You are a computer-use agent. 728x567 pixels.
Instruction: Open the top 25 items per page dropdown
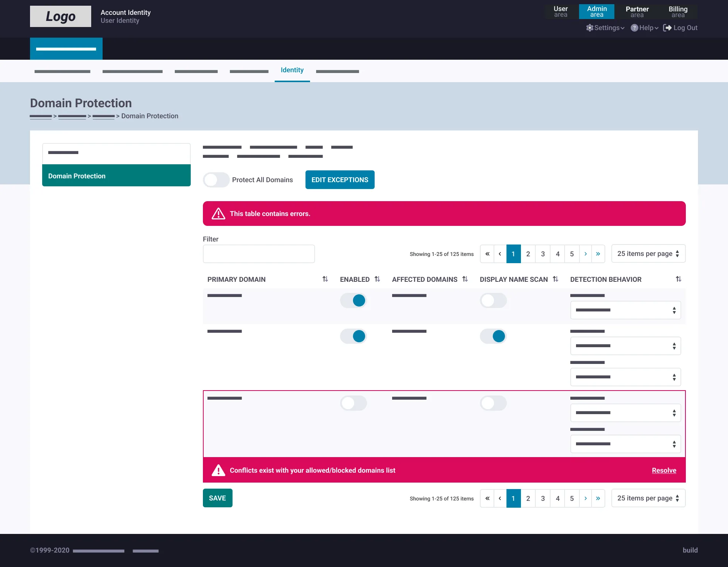coord(648,254)
